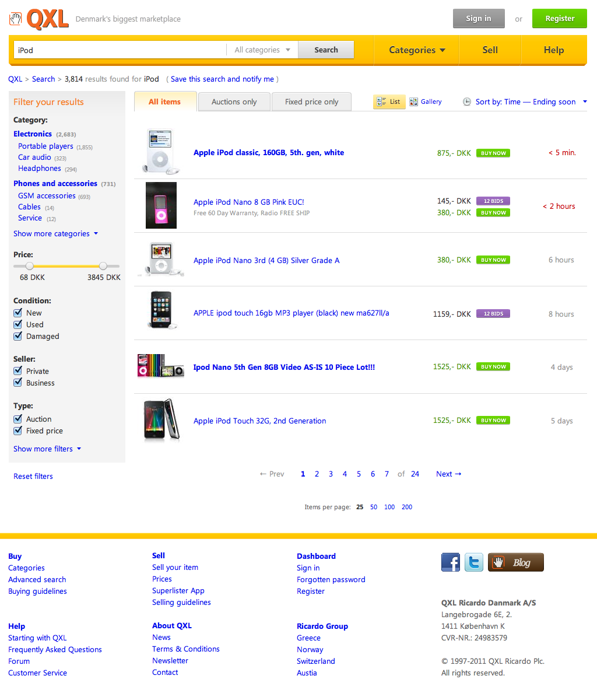Show 50 items per page
The image size is (597, 700).
point(374,507)
